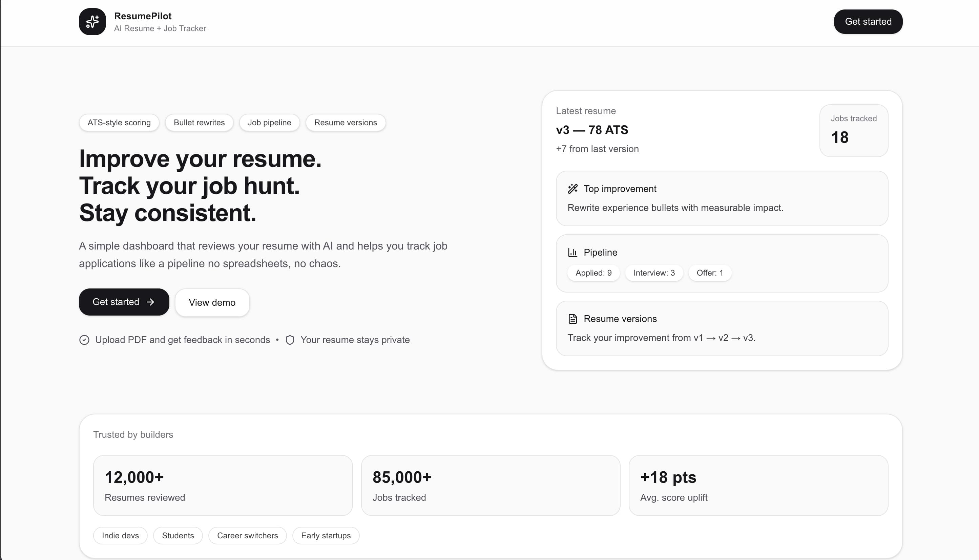979x560 pixels.
Task: Click the Offer: 1 pipeline chip
Action: click(x=710, y=273)
